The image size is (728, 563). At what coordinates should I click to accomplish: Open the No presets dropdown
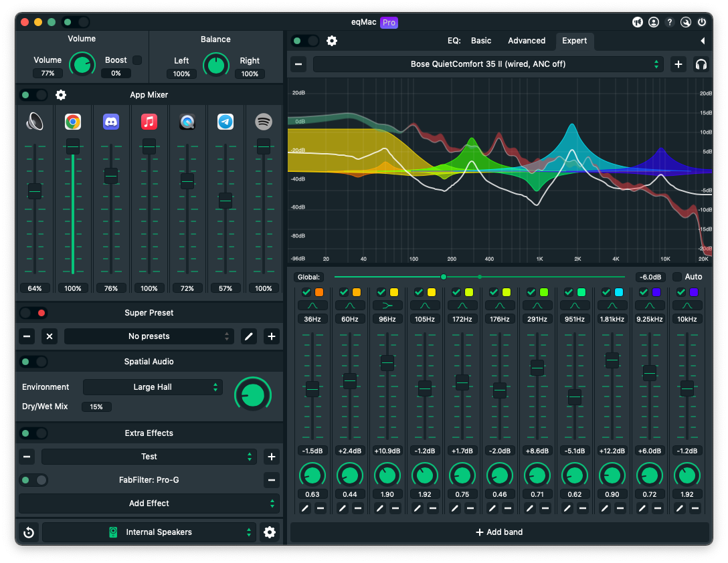pyautogui.click(x=149, y=336)
